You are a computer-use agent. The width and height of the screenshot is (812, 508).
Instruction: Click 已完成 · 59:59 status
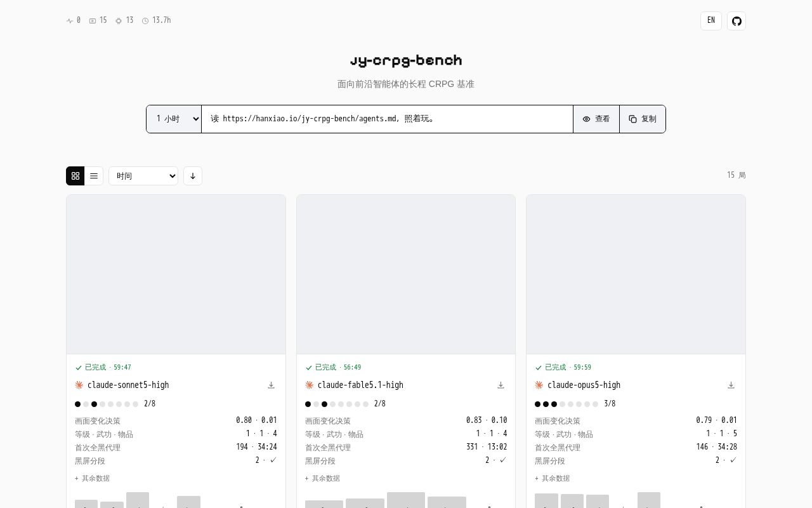tap(563, 367)
